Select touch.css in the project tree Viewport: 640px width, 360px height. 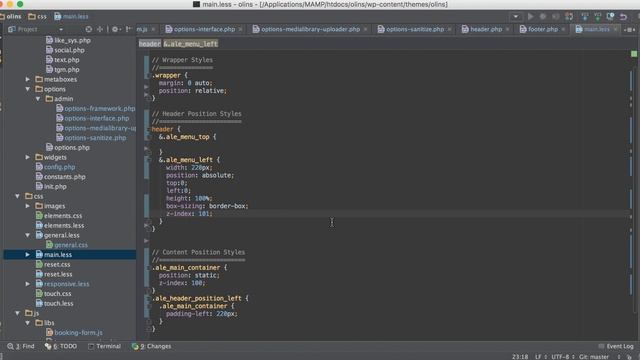(x=53, y=293)
